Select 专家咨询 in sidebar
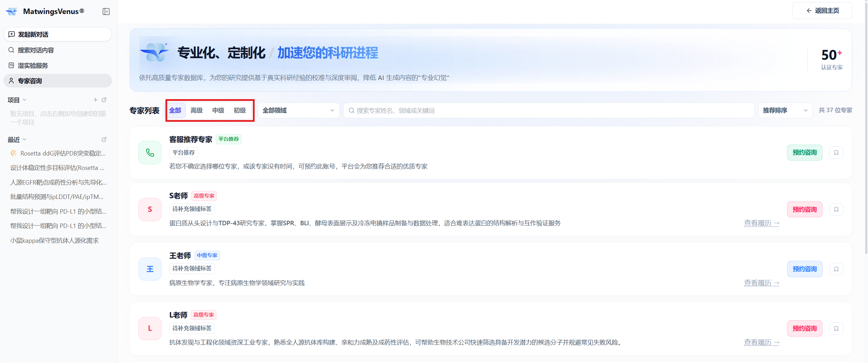The width and height of the screenshot is (868, 363). point(58,81)
